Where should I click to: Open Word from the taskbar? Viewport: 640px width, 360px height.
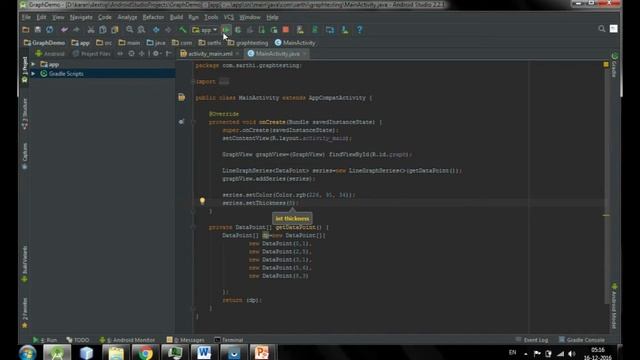[204, 353]
